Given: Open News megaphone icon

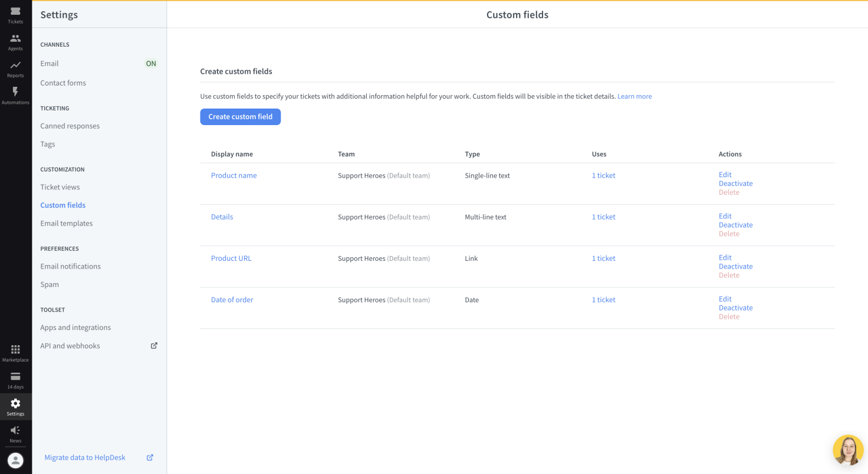Looking at the screenshot, I should click(x=15, y=430).
